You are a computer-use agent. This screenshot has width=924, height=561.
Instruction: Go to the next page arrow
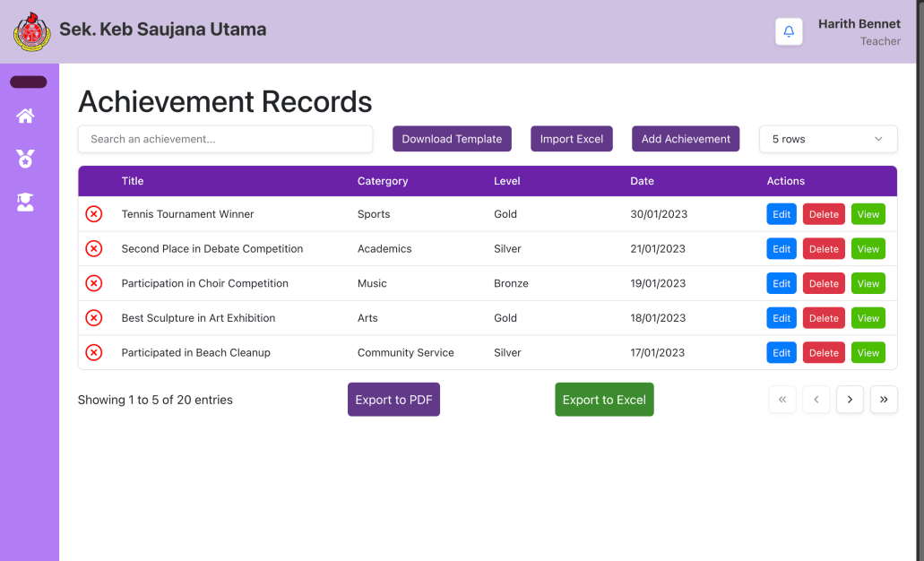tap(850, 400)
